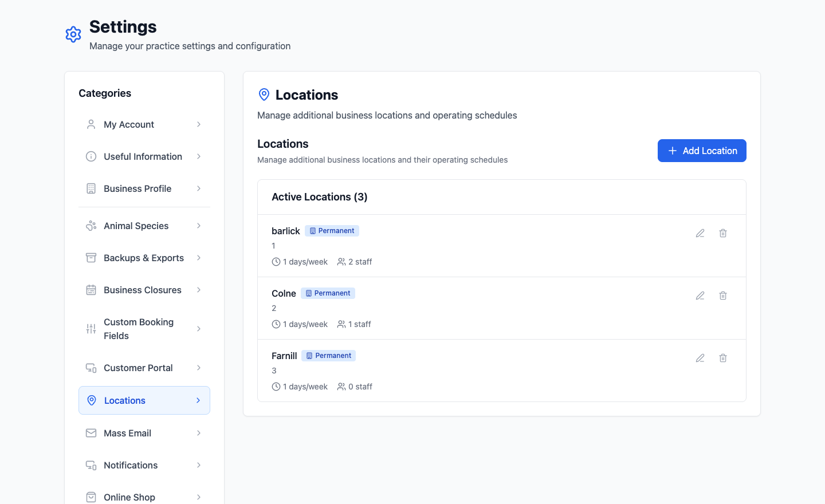Image resolution: width=825 pixels, height=504 pixels.
Task: Open the Notifications settings link
Action: (x=144, y=465)
